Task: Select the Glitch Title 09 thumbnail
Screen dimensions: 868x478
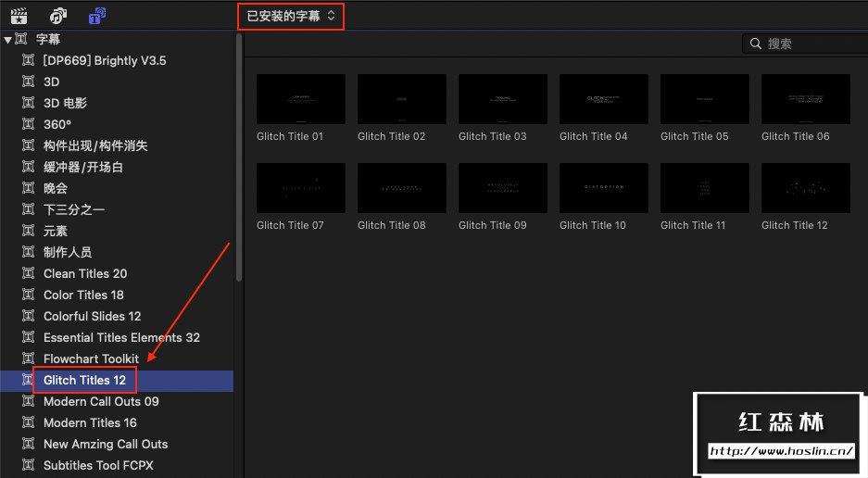Action: (503, 188)
